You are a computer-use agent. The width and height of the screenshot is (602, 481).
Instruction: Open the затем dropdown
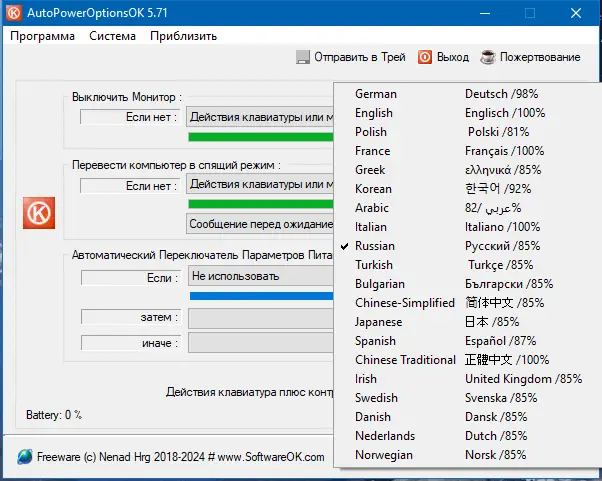261,318
